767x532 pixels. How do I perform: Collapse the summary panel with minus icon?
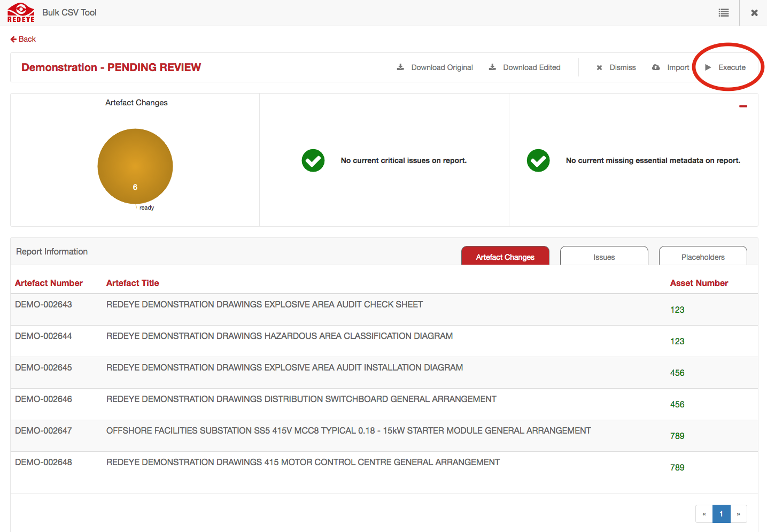pyautogui.click(x=743, y=106)
